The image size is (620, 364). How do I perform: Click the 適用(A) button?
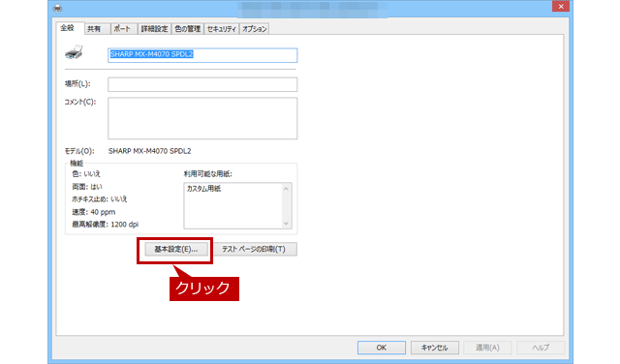(487, 348)
